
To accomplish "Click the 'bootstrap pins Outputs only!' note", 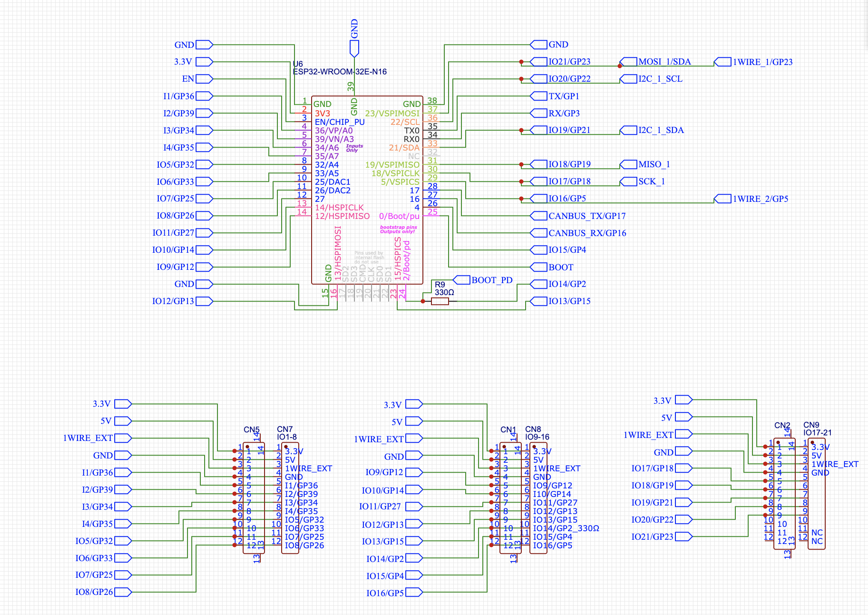I will click(x=398, y=230).
